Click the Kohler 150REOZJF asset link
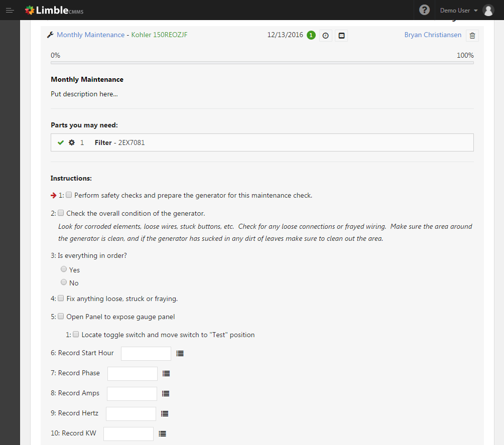This screenshot has height=445, width=504. (159, 35)
